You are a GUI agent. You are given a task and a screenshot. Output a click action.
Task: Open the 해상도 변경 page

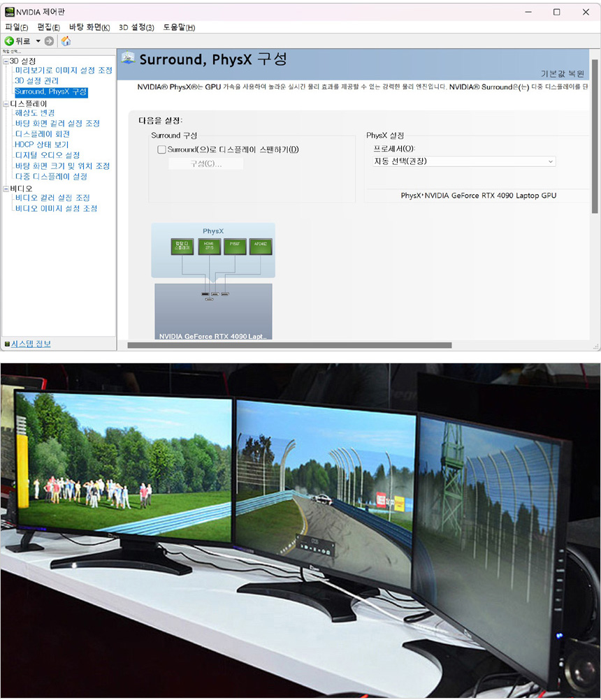tap(35, 113)
